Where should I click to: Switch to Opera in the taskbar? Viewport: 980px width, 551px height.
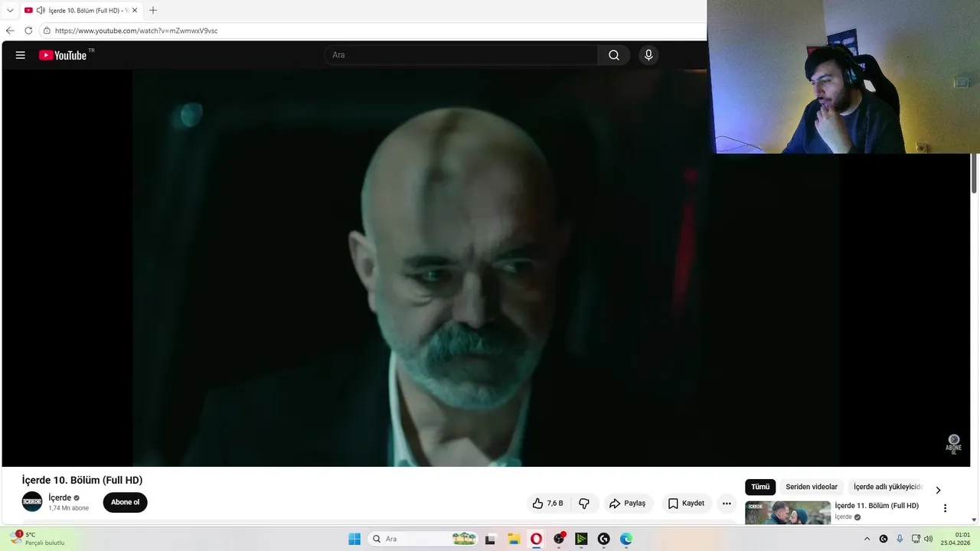pyautogui.click(x=536, y=539)
